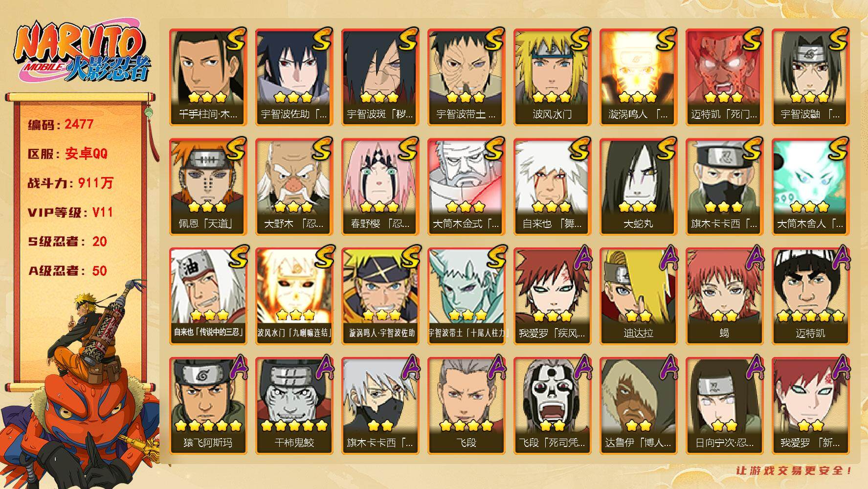Viewport: 868px width, 489px height.
Task: Pick the 迈特凯 A-rank card
Action: click(x=810, y=296)
